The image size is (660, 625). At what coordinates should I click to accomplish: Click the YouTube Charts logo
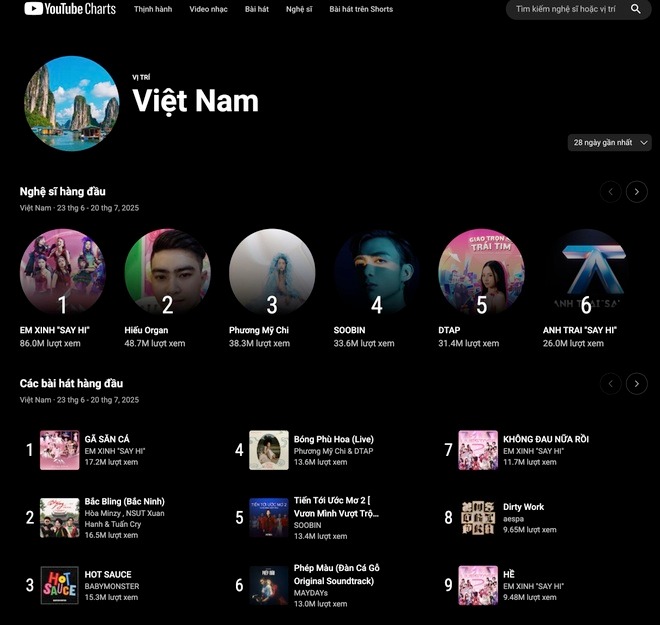click(70, 9)
